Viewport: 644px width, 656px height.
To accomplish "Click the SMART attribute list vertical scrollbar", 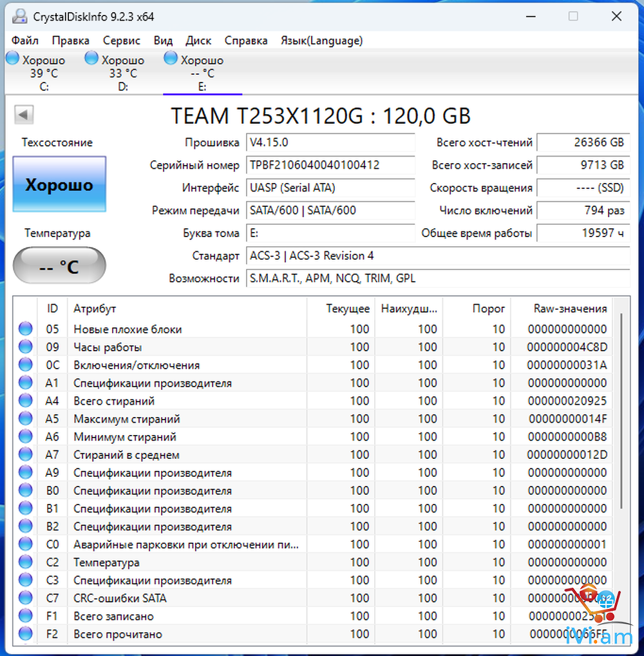I will tap(621, 411).
